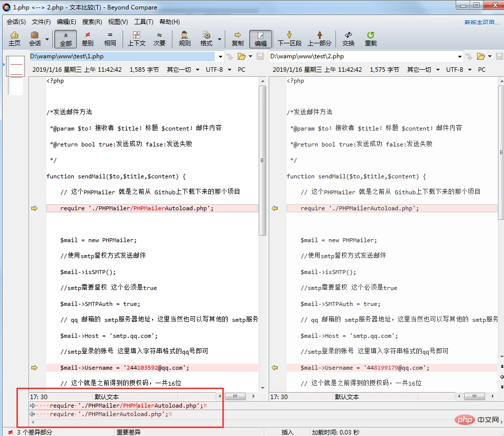Click the left path field with 1.php
The image size is (504, 436).
click(x=122, y=56)
